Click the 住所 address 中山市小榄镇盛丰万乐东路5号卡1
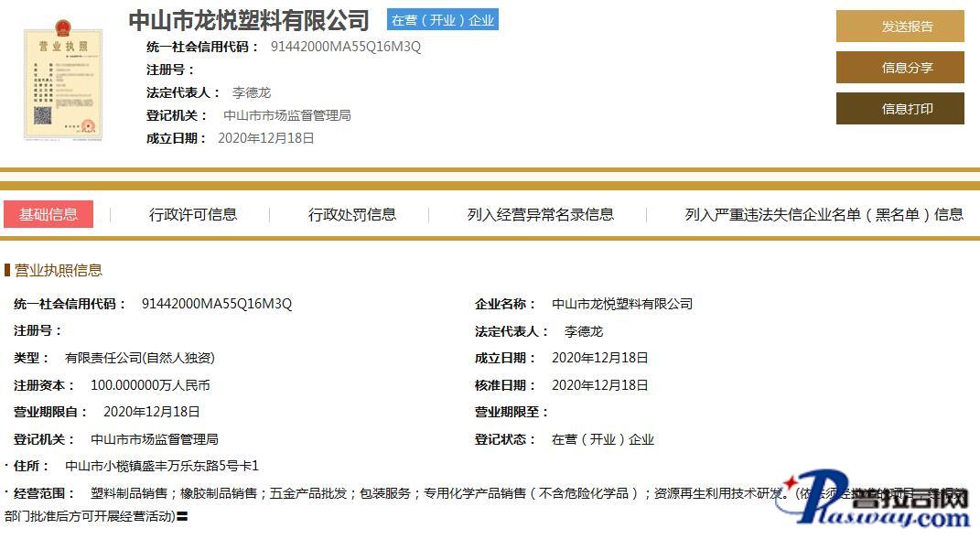The image size is (980, 539). 162,466
